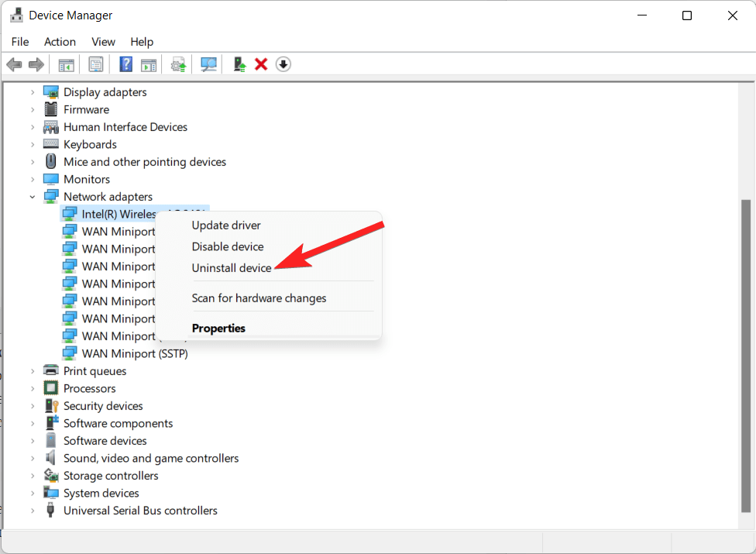Collapse the Network adapters category

click(x=33, y=196)
